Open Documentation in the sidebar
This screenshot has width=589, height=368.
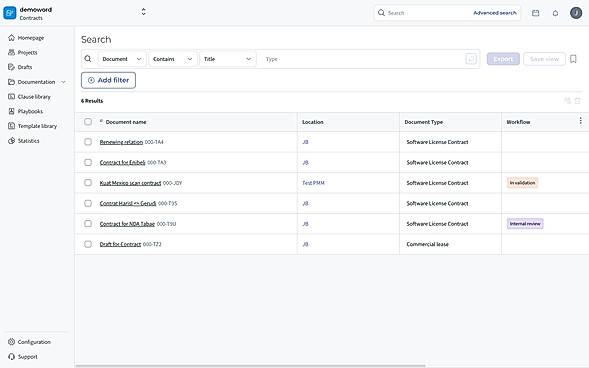coord(36,82)
